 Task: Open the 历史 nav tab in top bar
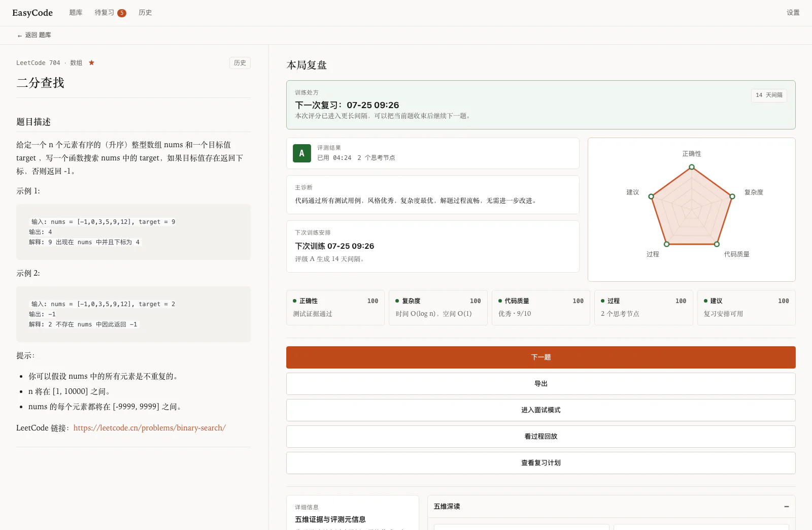coord(145,13)
